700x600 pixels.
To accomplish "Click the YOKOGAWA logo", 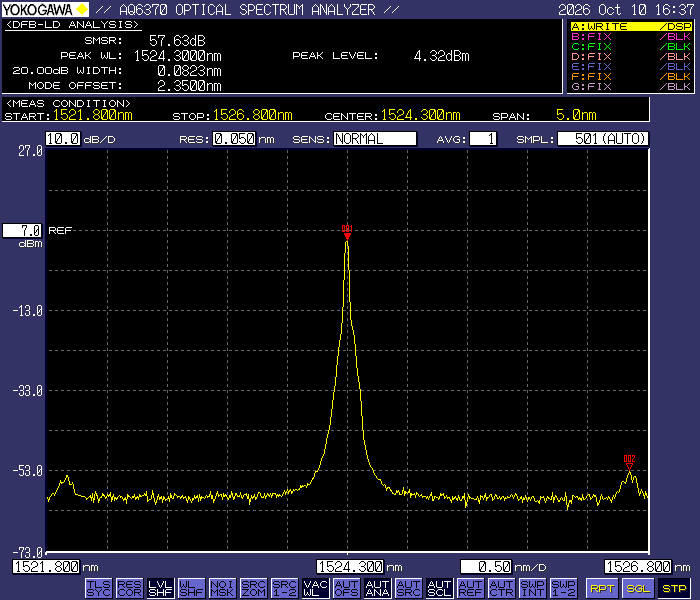I will (45, 9).
